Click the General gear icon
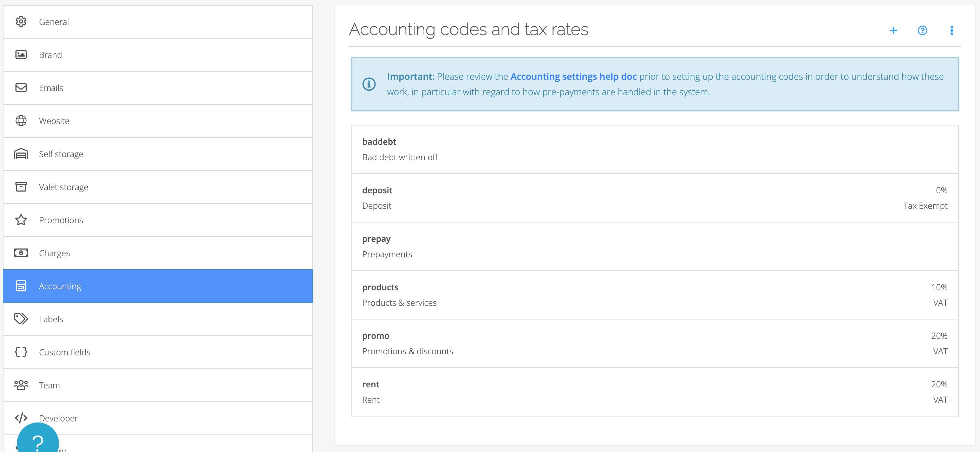The width and height of the screenshot is (980, 452). pyautogui.click(x=21, y=22)
